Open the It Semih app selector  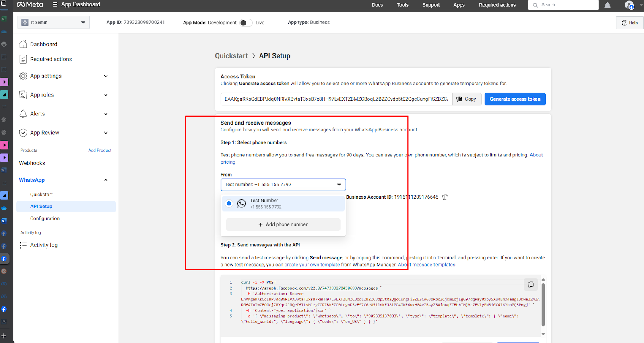click(x=54, y=23)
